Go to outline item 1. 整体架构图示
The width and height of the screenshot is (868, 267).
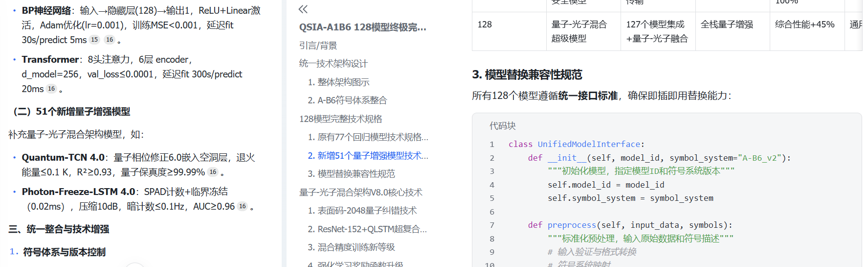coord(338,82)
